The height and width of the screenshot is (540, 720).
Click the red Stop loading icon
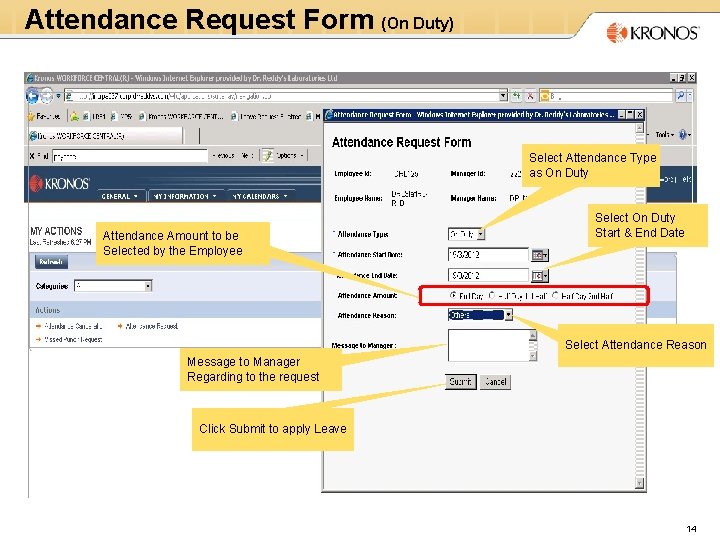[x=530, y=96]
